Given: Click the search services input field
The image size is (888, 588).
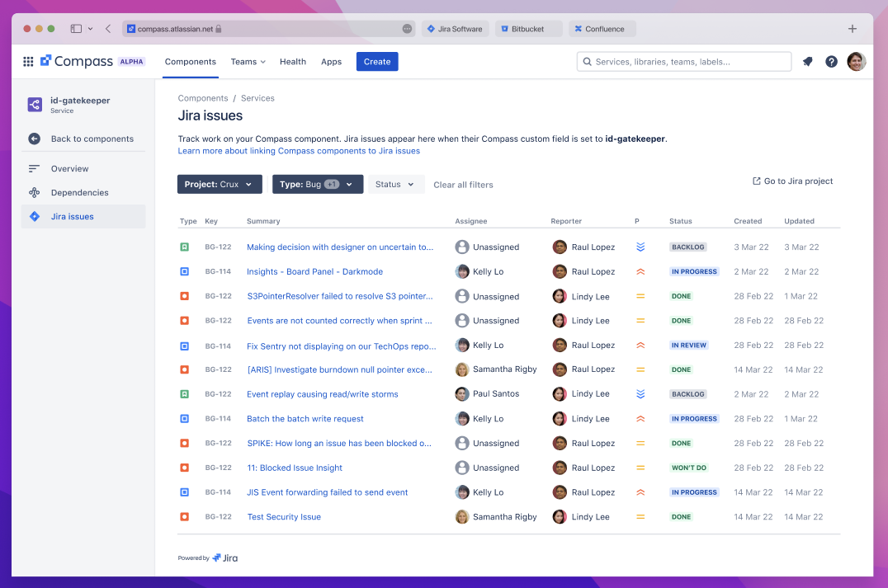Looking at the screenshot, I should pos(684,62).
